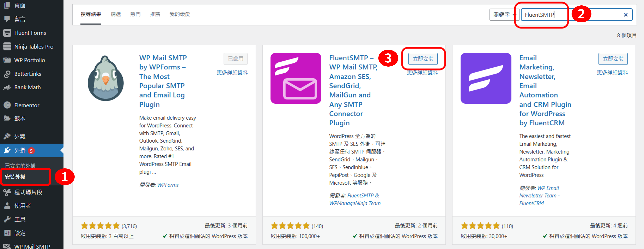Click the FluentSMTP search input field

(577, 15)
